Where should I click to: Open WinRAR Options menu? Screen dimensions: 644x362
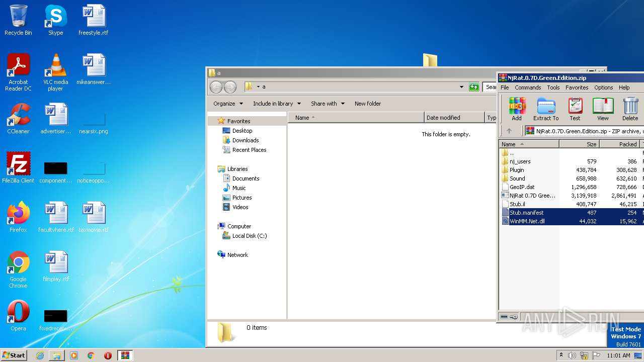604,87
